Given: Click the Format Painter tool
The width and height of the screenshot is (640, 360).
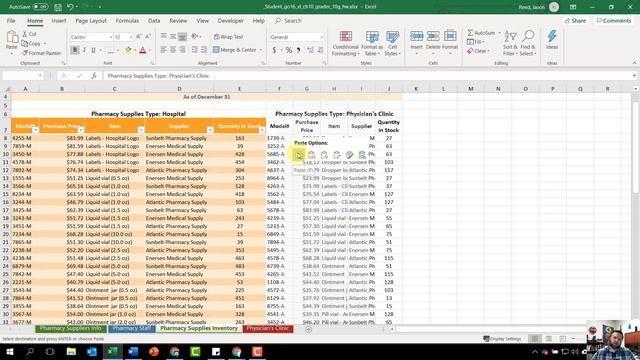Looking at the screenshot, I should tap(41, 53).
